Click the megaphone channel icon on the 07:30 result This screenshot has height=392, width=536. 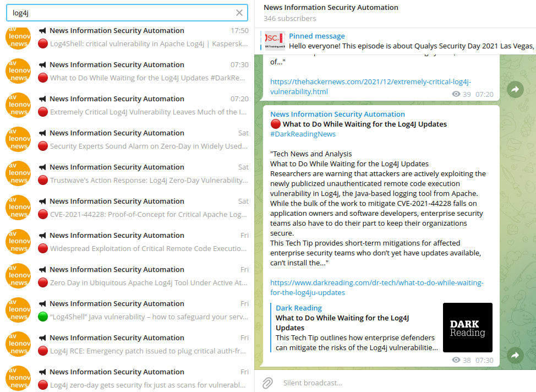point(42,65)
